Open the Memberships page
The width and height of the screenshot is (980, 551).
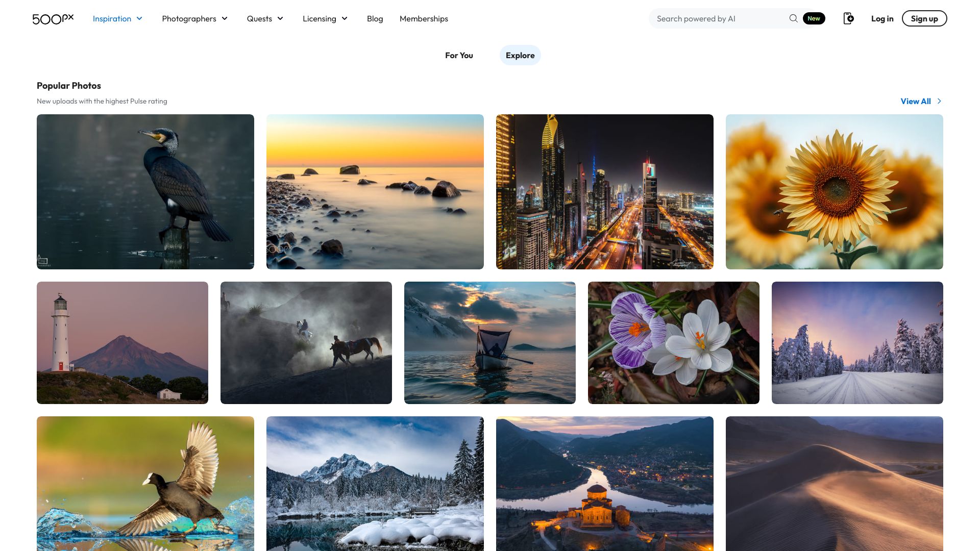click(424, 18)
